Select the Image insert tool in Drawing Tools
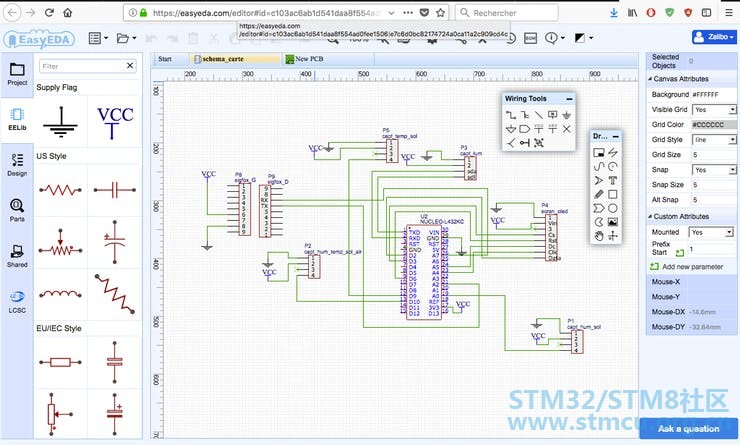This screenshot has height=445, width=740. [x=613, y=222]
